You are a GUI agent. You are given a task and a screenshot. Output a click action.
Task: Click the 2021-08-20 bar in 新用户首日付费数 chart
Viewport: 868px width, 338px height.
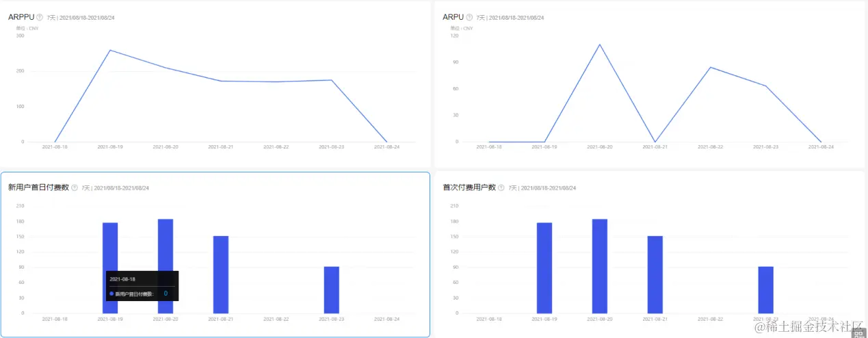166,266
